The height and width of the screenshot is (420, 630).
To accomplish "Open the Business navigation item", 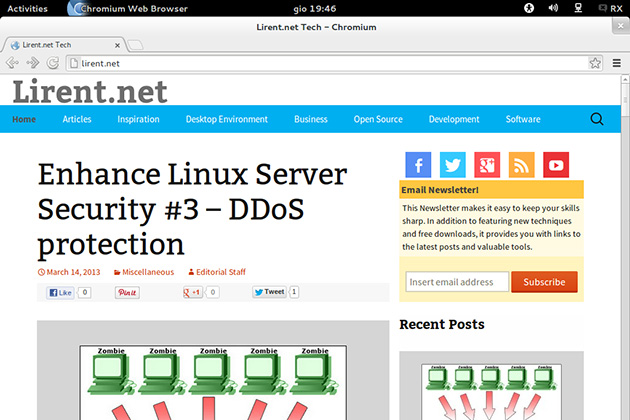I will 311,119.
